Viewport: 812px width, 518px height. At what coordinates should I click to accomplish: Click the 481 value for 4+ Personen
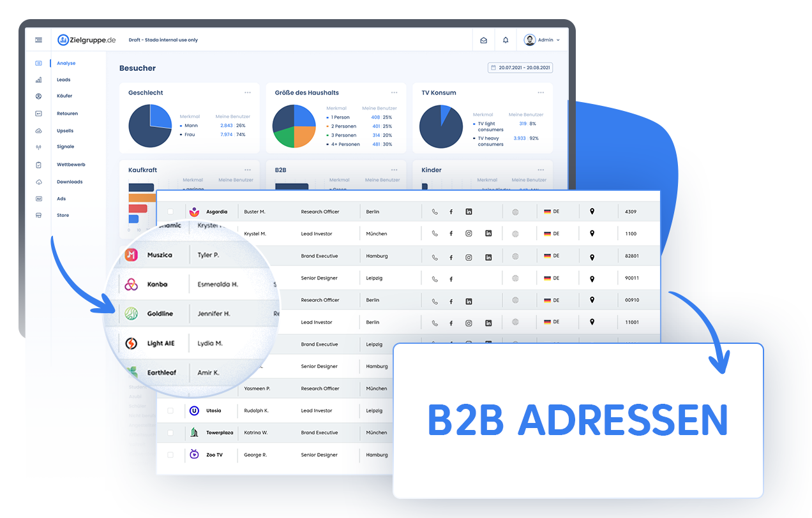click(376, 144)
